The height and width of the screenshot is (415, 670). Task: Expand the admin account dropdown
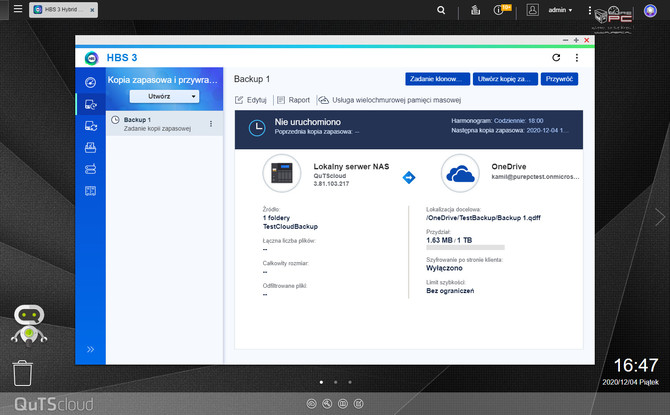pyautogui.click(x=560, y=10)
